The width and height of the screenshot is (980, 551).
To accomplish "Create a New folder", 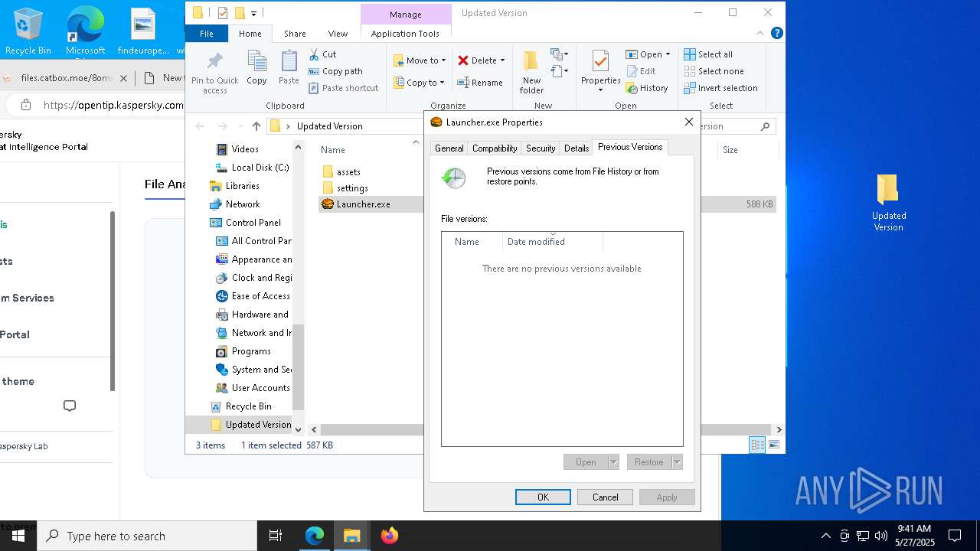I will click(531, 73).
